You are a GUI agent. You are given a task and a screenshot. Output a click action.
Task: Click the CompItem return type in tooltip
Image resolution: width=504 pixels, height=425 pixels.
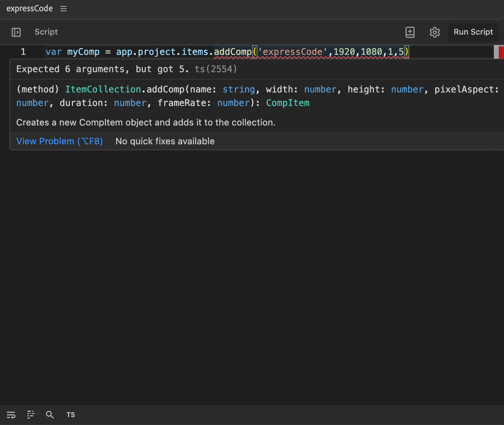pos(288,103)
